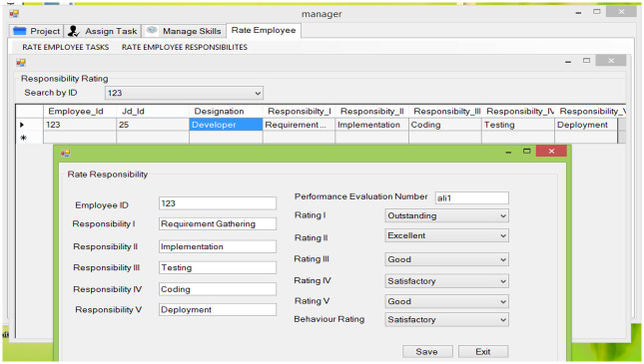Viewport: 644px width, 364px height.
Task: Click the Designation column header
Action: point(226,112)
